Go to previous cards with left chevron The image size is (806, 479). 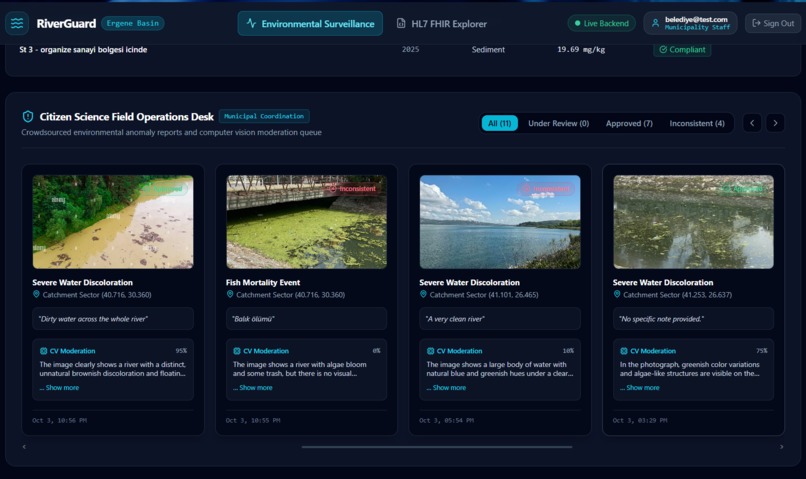[x=752, y=123]
